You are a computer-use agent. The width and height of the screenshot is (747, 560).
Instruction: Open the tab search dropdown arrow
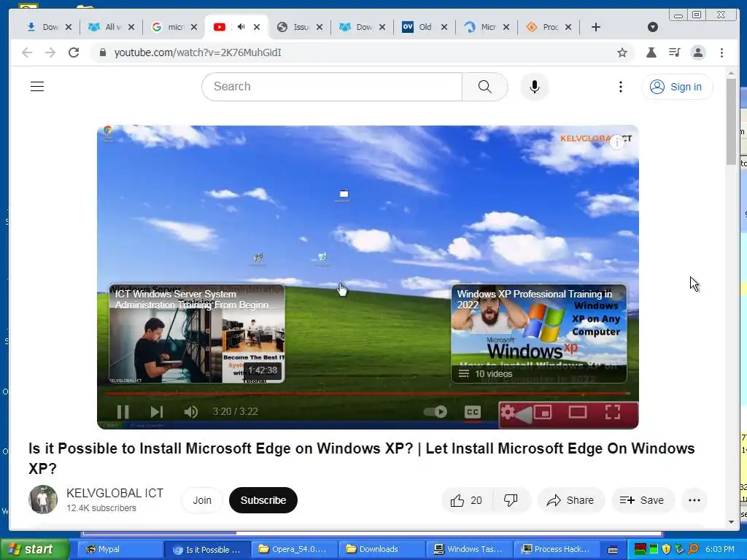653,27
